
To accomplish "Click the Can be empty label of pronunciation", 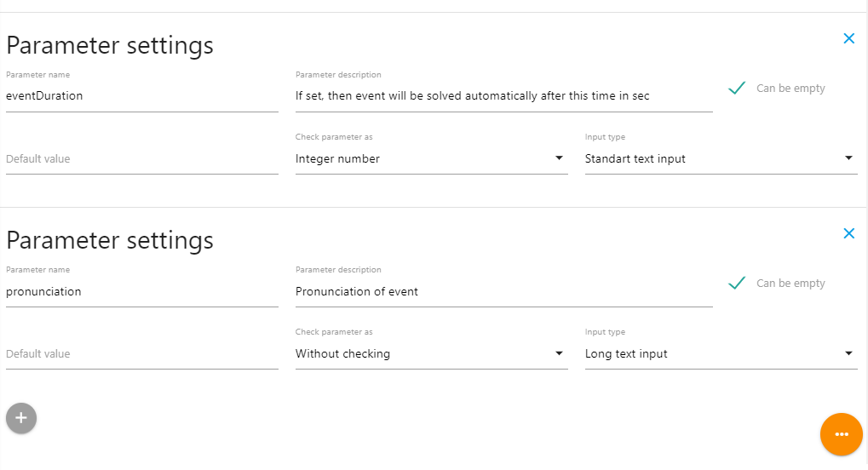I will (x=790, y=284).
